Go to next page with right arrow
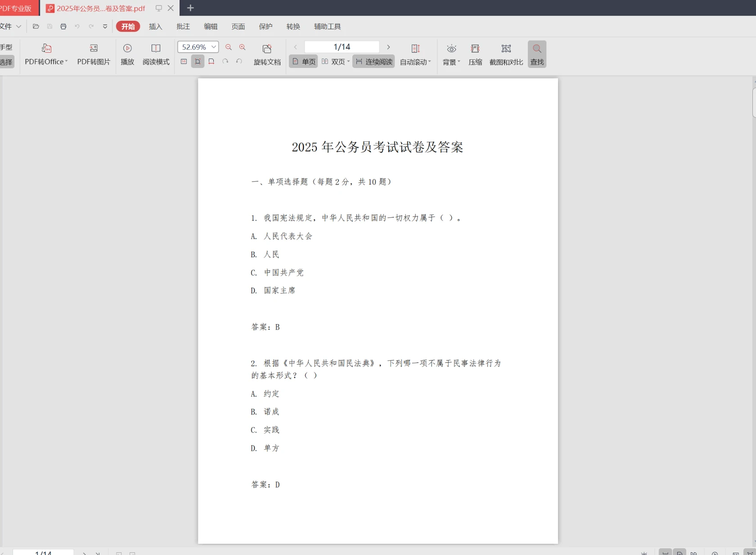 [x=388, y=46]
